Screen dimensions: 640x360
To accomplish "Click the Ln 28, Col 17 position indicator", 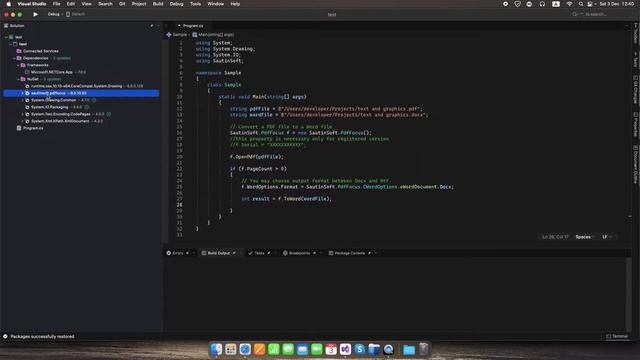I will click(555, 237).
